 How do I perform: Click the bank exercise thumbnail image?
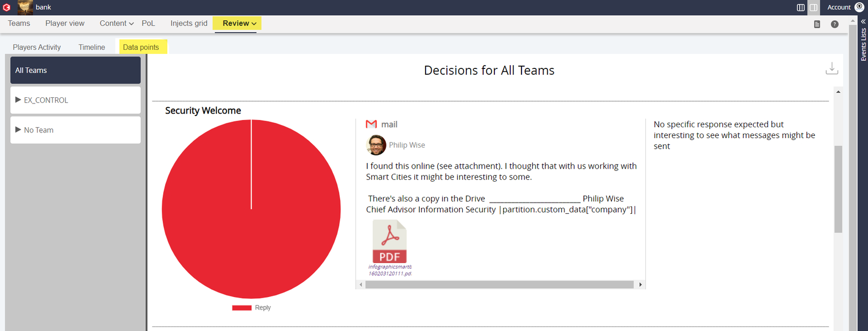coord(25,7)
